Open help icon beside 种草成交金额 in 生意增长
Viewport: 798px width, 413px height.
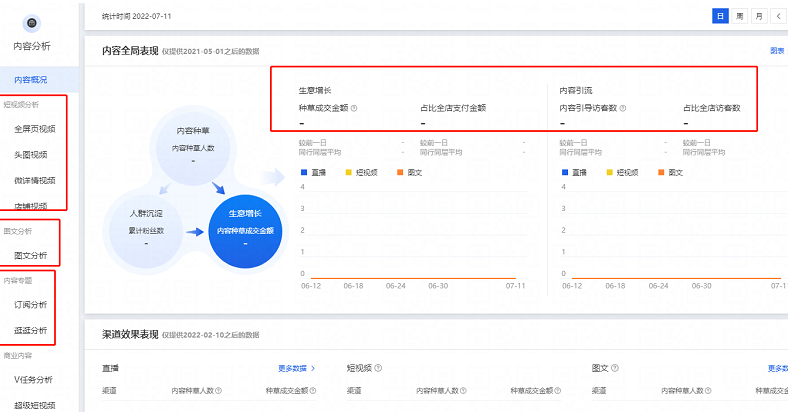354,108
